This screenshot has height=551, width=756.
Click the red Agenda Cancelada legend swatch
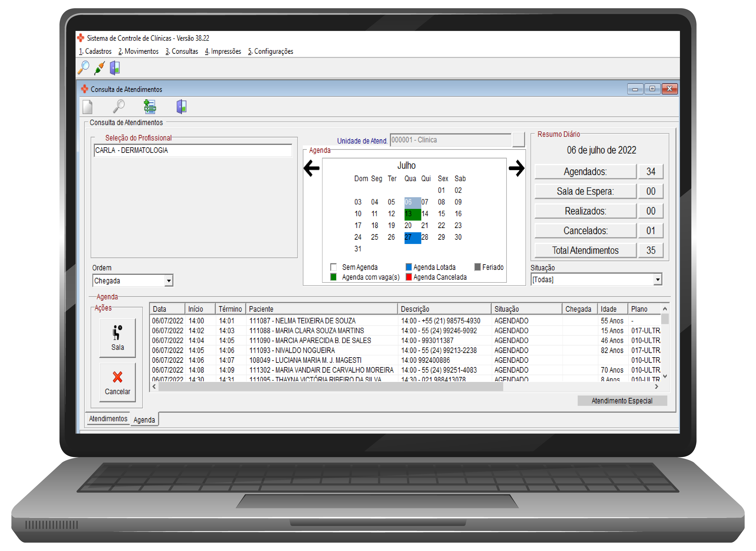click(x=409, y=277)
